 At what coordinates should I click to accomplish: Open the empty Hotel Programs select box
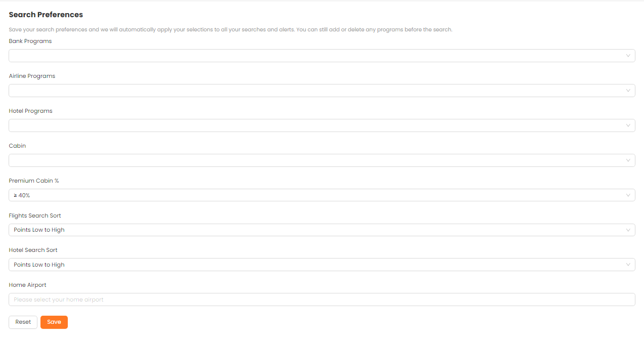click(x=314, y=125)
